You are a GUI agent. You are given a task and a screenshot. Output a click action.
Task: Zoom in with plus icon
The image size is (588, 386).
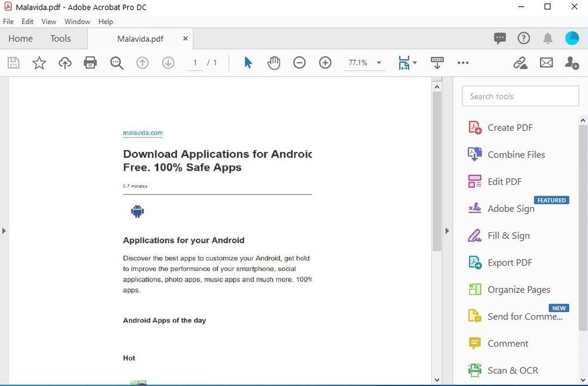click(x=325, y=63)
